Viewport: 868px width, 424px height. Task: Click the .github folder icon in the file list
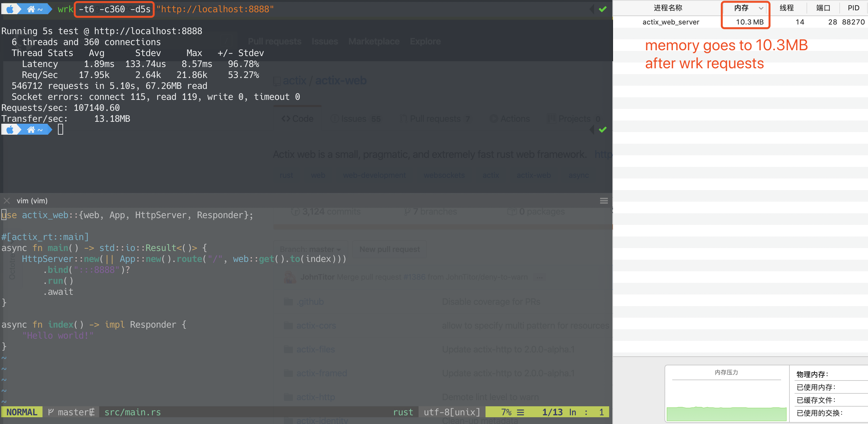tap(288, 302)
